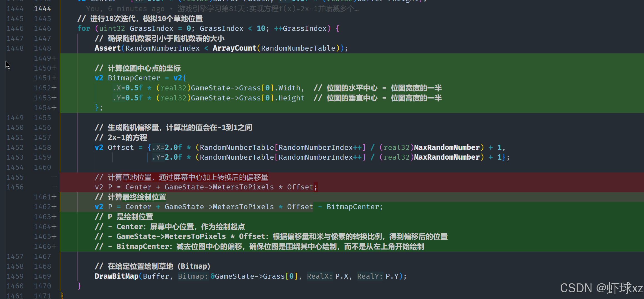Viewport: 644px width, 299px height.
Task: Click the plus marker on added line 1449
Action: pos(54,58)
